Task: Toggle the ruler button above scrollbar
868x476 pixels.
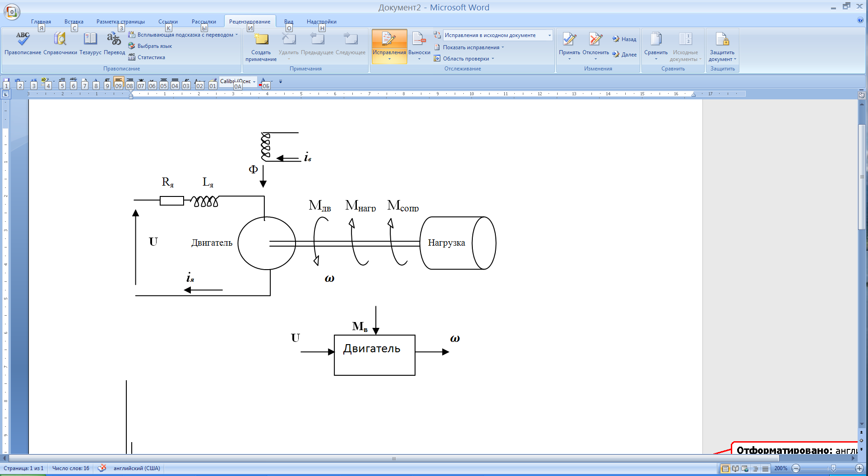Action: pyautogui.click(x=861, y=95)
